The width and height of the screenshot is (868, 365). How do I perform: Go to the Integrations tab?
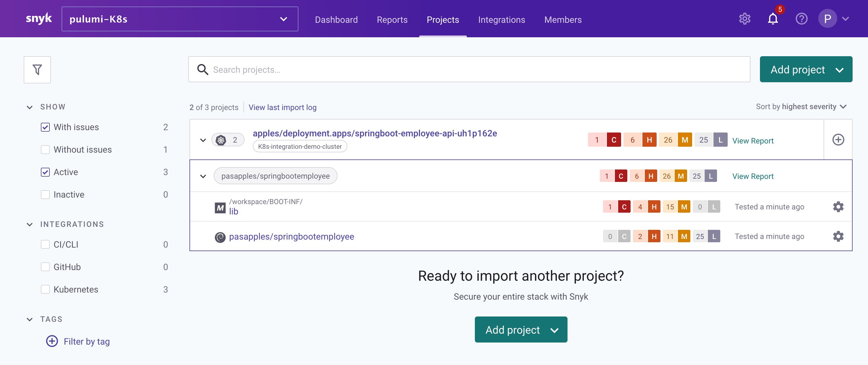tap(501, 20)
